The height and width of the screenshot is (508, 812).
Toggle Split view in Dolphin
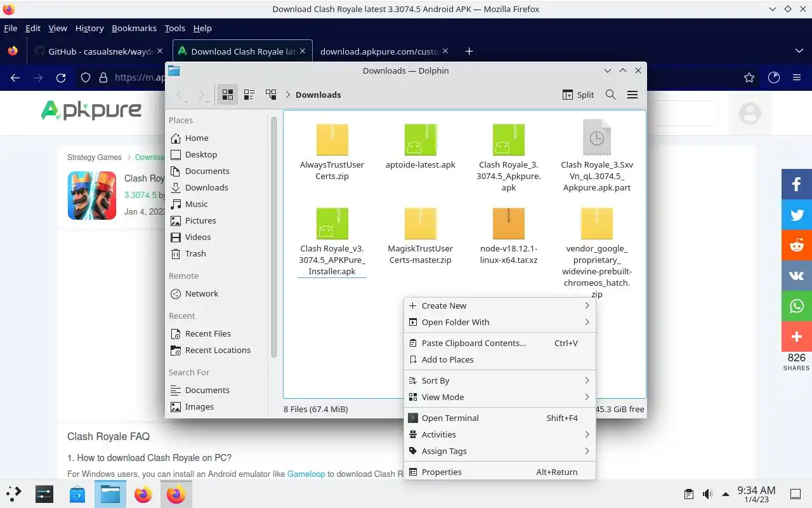(579, 95)
